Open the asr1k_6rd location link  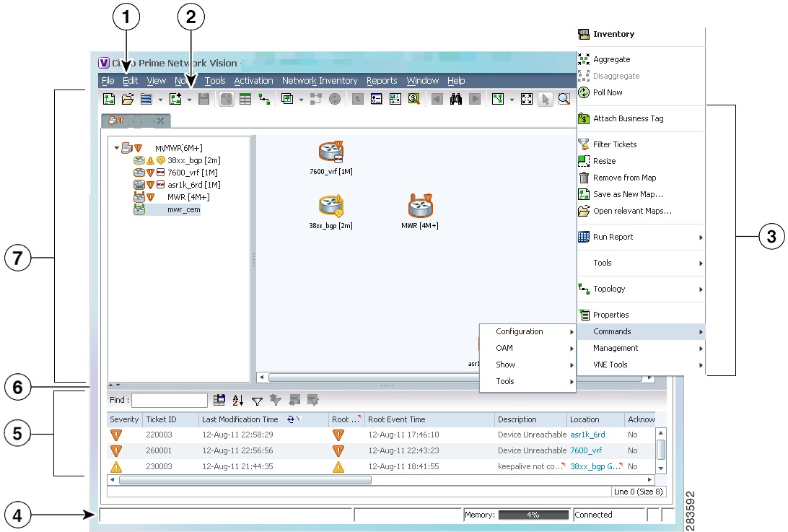(587, 435)
